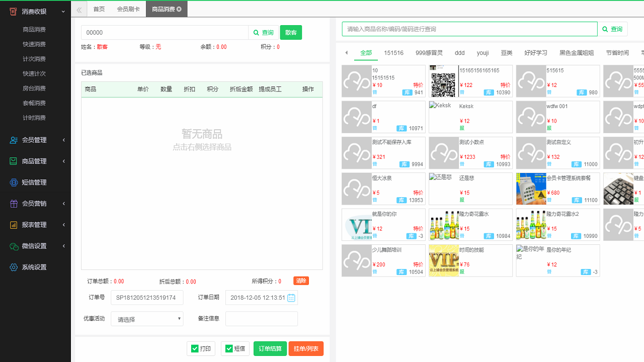Screen dimensions: 644x362
Task: Open the 商品管理 sidebar icon
Action: pos(13,161)
